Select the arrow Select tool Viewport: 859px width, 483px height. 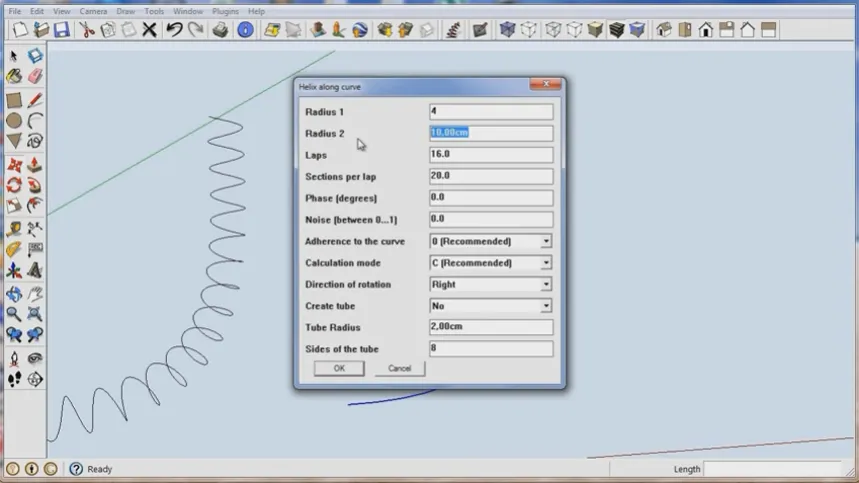click(14, 55)
